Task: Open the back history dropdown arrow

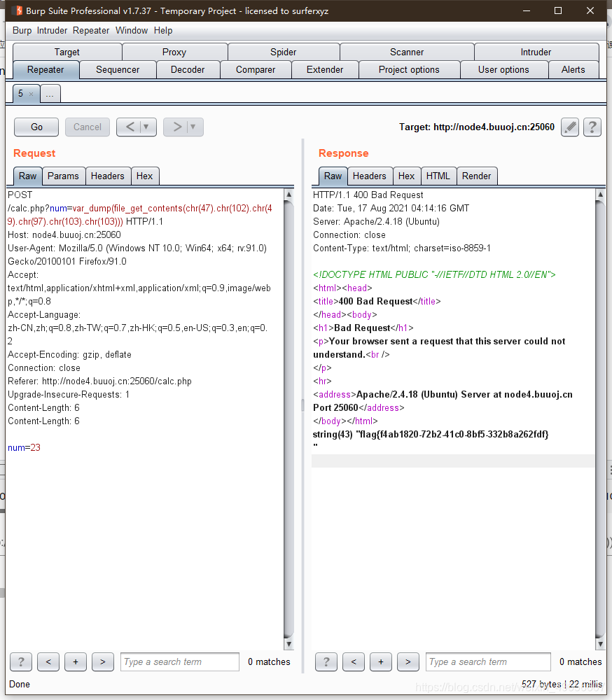Action: coord(146,127)
